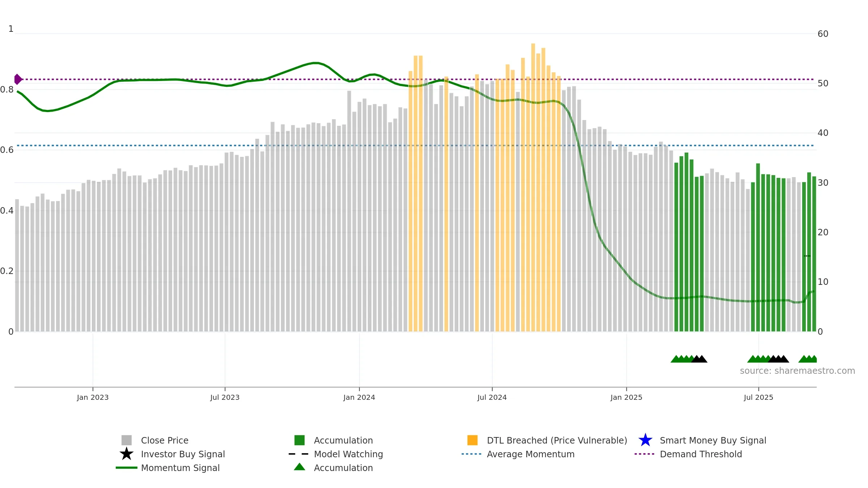
Task: Click the dotted purple Demand Threshold legend icon
Action: [x=644, y=454]
